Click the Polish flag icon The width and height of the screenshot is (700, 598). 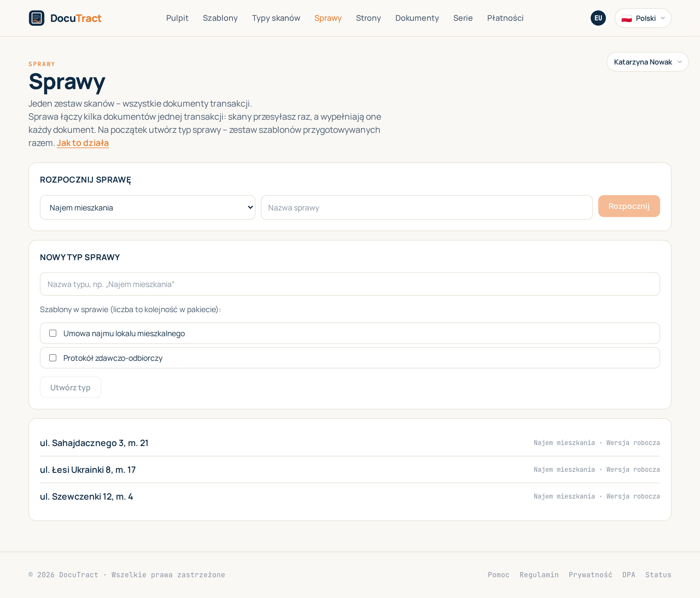point(626,18)
